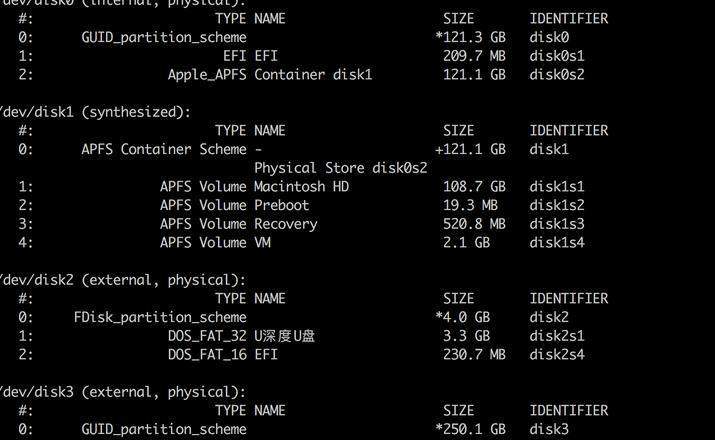Click the Macintosh HD volume name
715x440 pixels.
click(x=301, y=186)
